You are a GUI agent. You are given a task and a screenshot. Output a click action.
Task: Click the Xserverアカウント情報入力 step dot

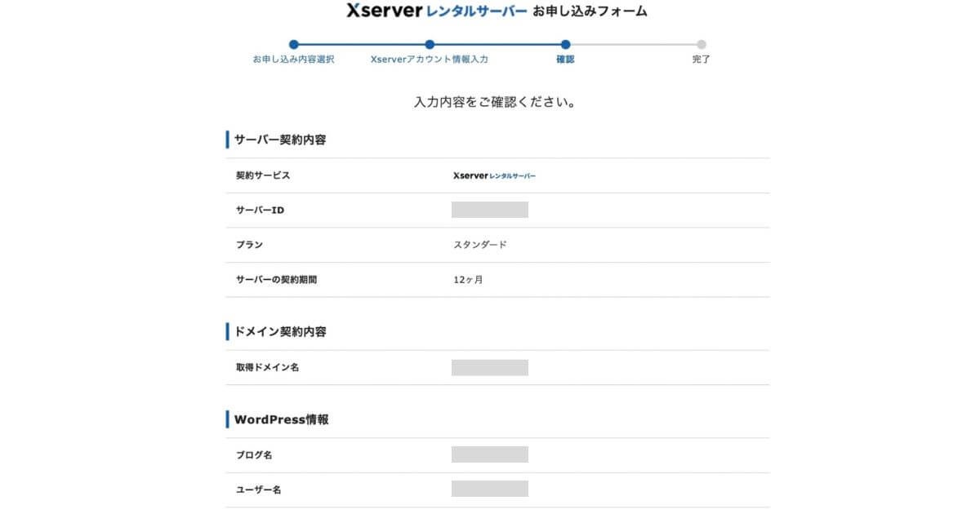click(x=430, y=45)
